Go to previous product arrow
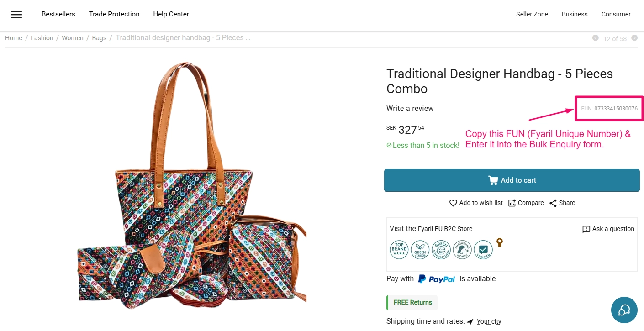This screenshot has width=644, height=331. pos(595,38)
